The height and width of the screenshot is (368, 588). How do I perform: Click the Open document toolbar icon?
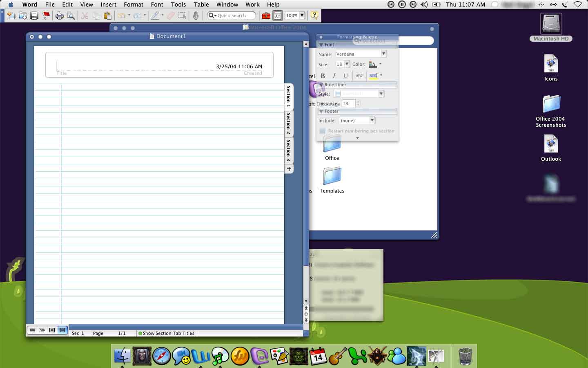(23, 16)
